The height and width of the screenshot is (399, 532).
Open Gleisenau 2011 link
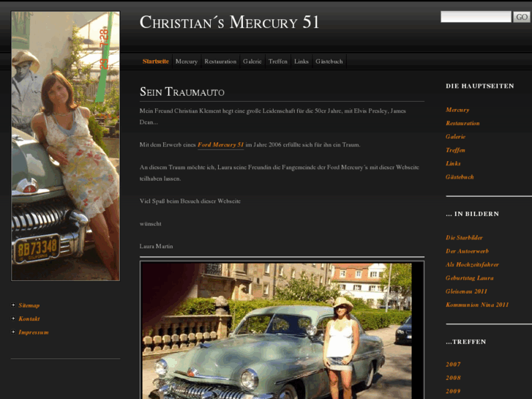(467, 291)
